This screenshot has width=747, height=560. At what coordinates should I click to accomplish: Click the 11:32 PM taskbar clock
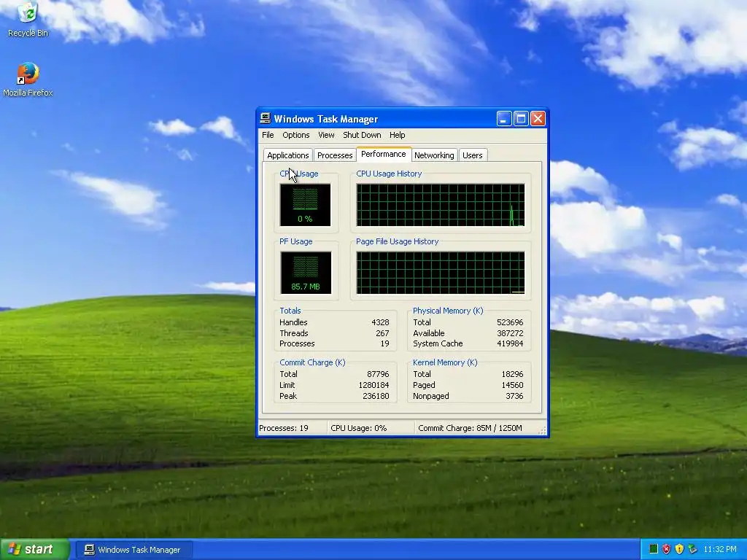pos(720,549)
